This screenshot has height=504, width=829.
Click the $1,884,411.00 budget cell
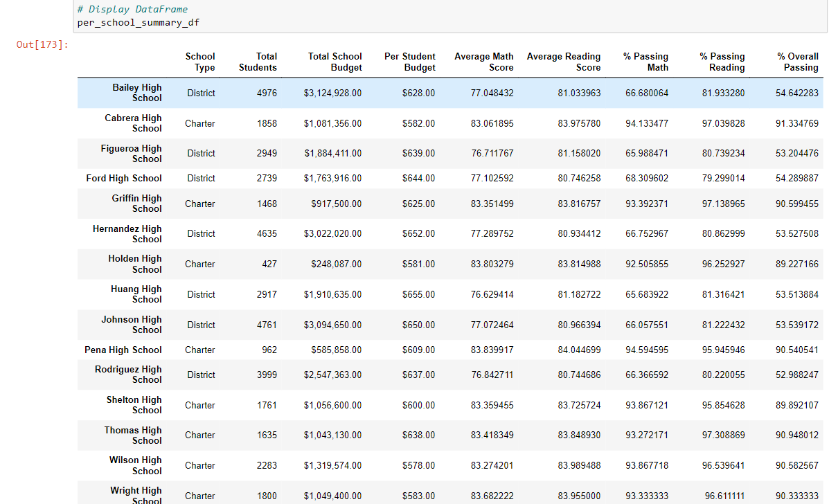333,153
